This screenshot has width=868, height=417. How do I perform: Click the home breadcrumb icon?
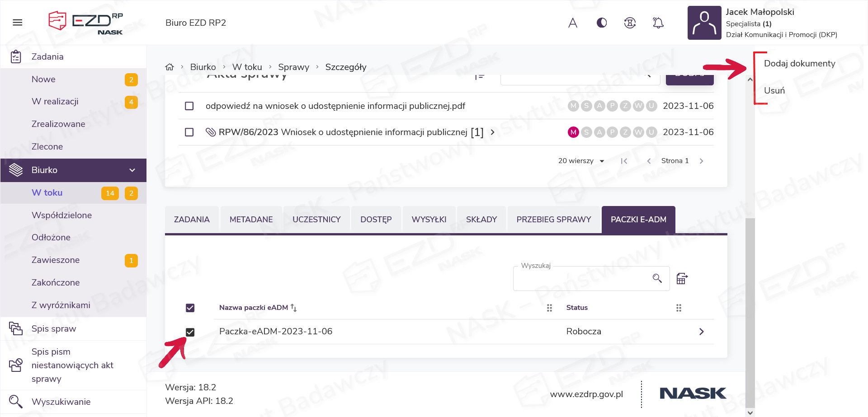coord(170,67)
